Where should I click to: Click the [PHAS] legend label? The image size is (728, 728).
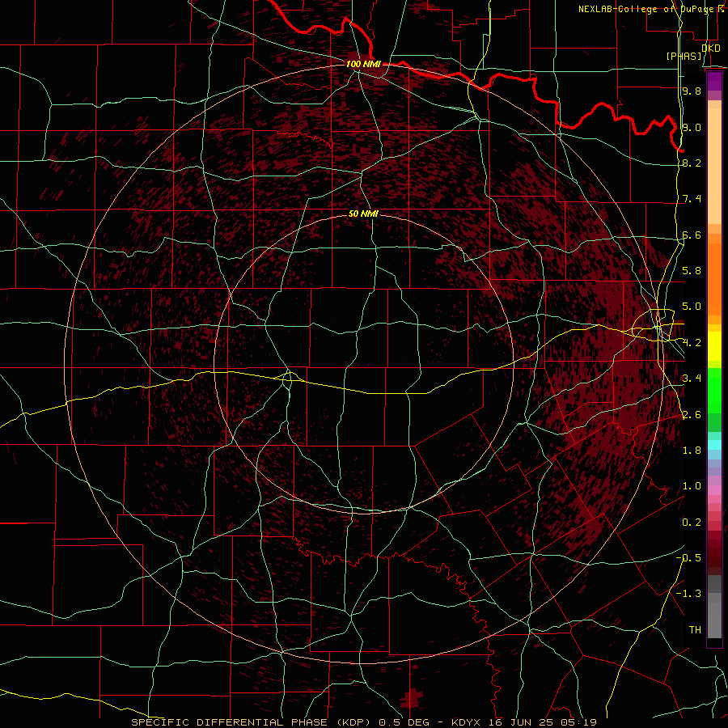684,56
